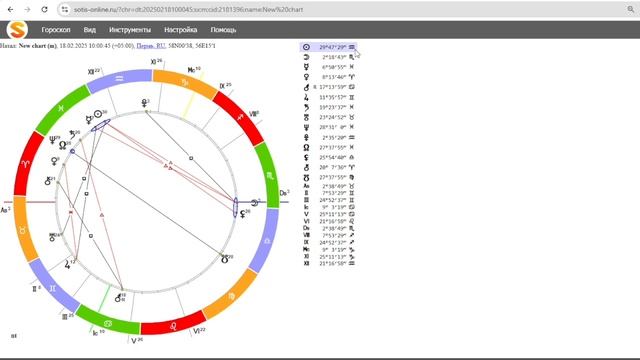Click the Venus glyph on the chart wheel

[54, 162]
